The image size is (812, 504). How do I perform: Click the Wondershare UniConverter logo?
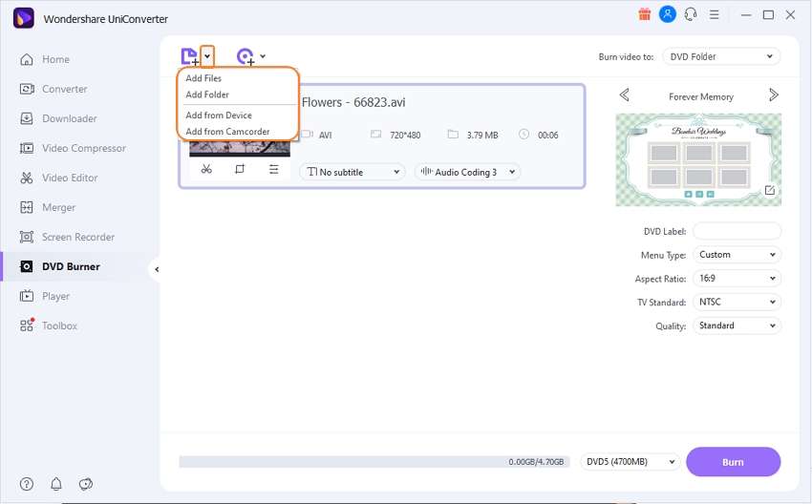coord(24,19)
